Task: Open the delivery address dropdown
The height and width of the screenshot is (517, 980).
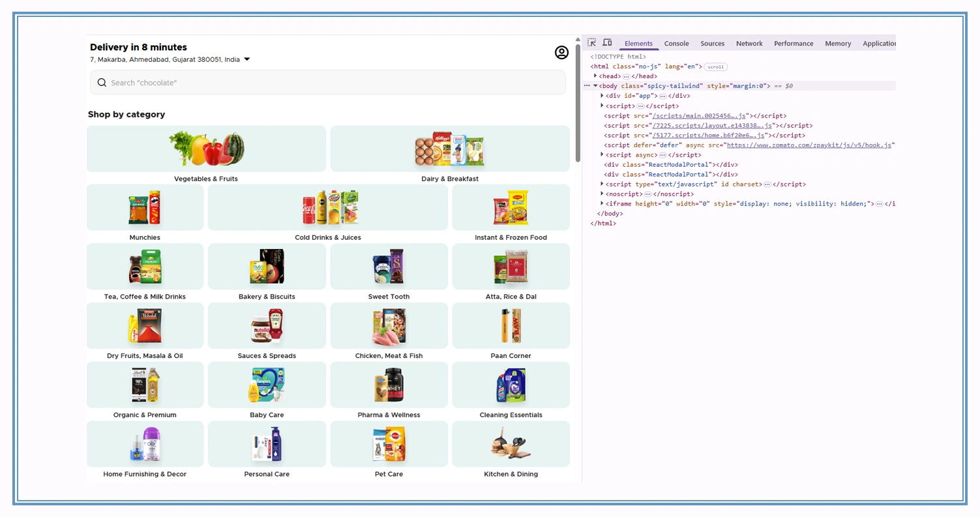Action: point(246,59)
